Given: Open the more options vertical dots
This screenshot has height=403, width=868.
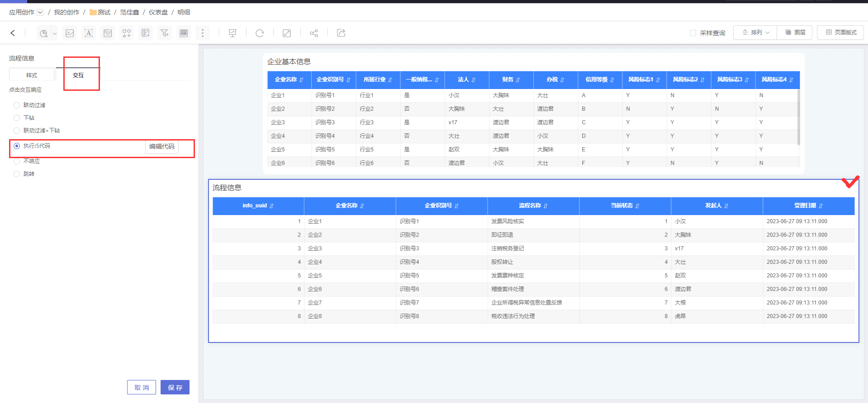Looking at the screenshot, I should pyautogui.click(x=203, y=33).
